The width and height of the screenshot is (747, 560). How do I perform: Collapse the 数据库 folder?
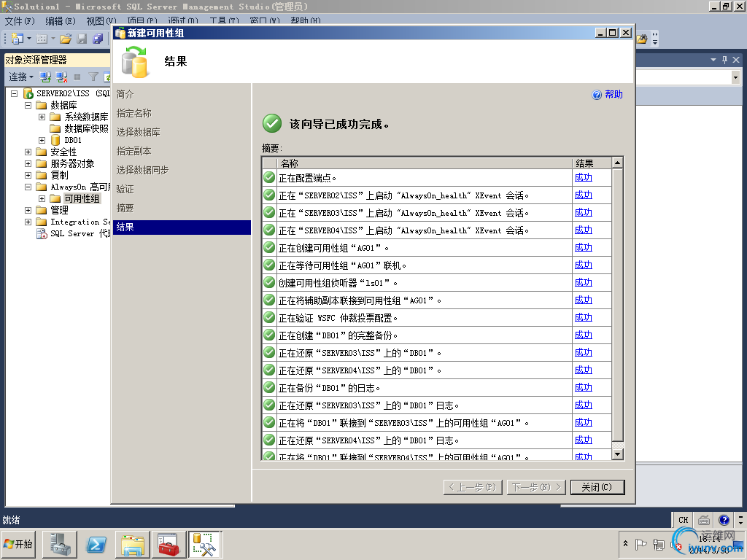click(x=28, y=105)
